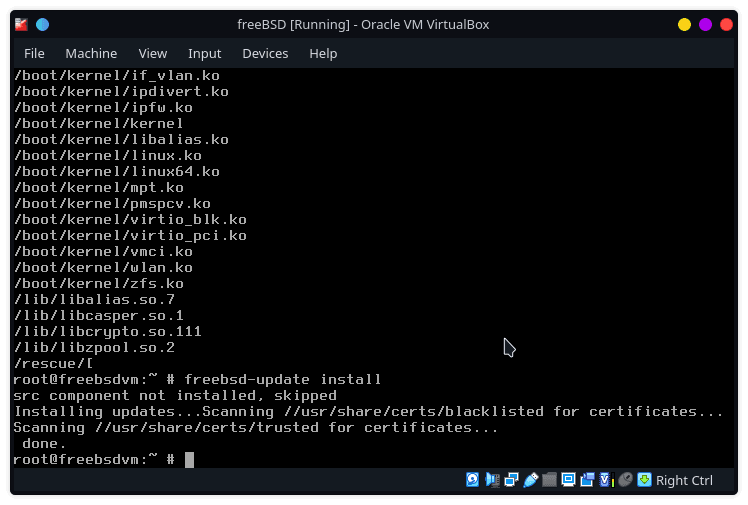
Task: Click 'src component not installed, skipped' line
Action: [x=175, y=395]
